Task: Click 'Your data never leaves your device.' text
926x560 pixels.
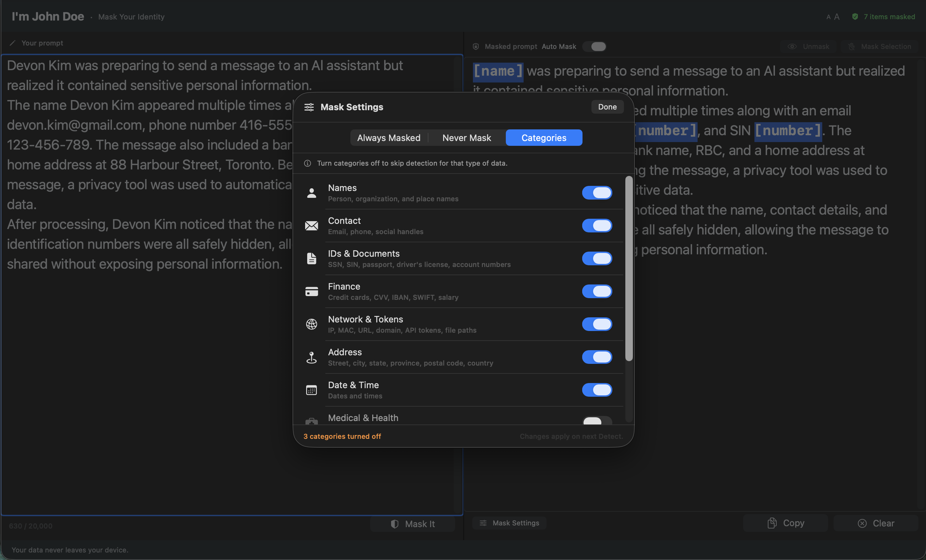Action: click(x=70, y=550)
